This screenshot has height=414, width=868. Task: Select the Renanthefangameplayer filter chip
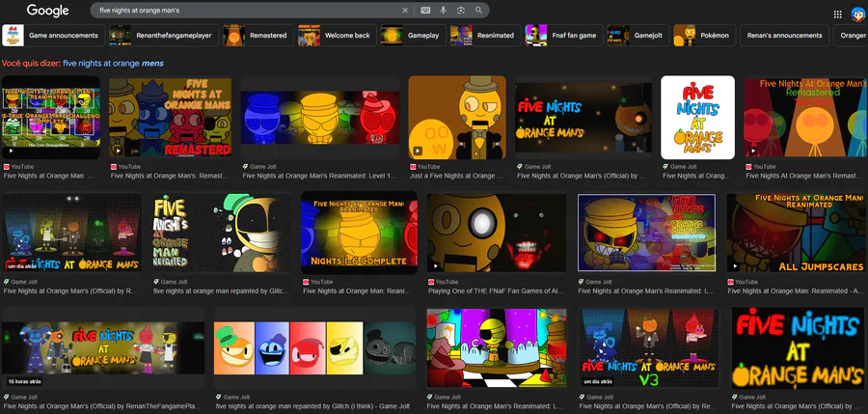(163, 36)
